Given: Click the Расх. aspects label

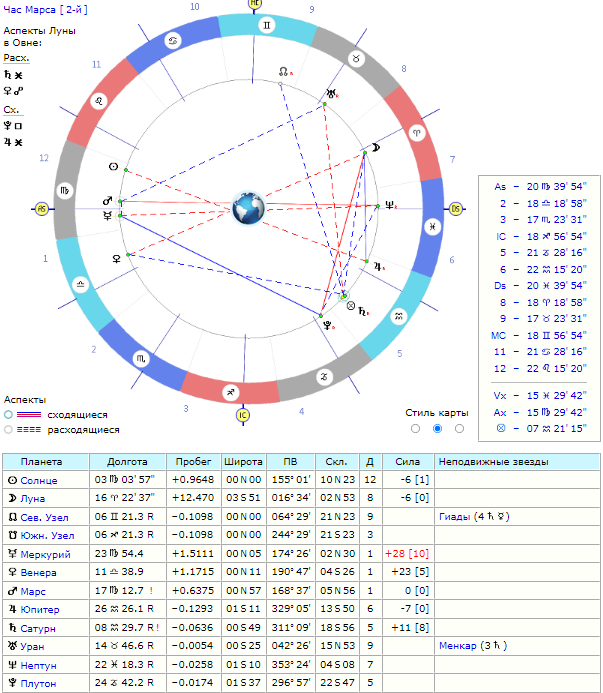Looking at the screenshot, I should tap(16, 58).
